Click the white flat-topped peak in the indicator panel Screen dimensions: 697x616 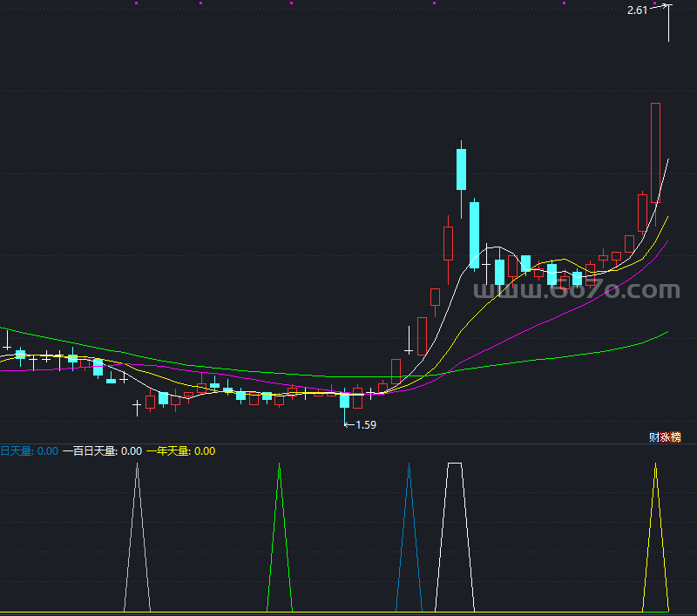(x=455, y=537)
